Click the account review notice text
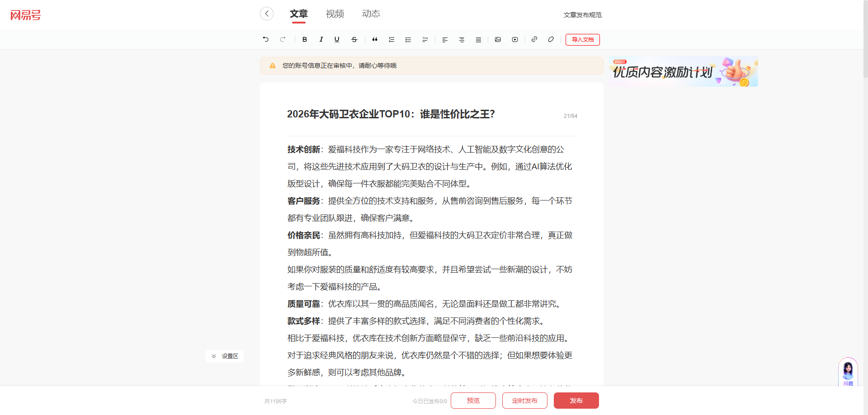 [x=340, y=65]
